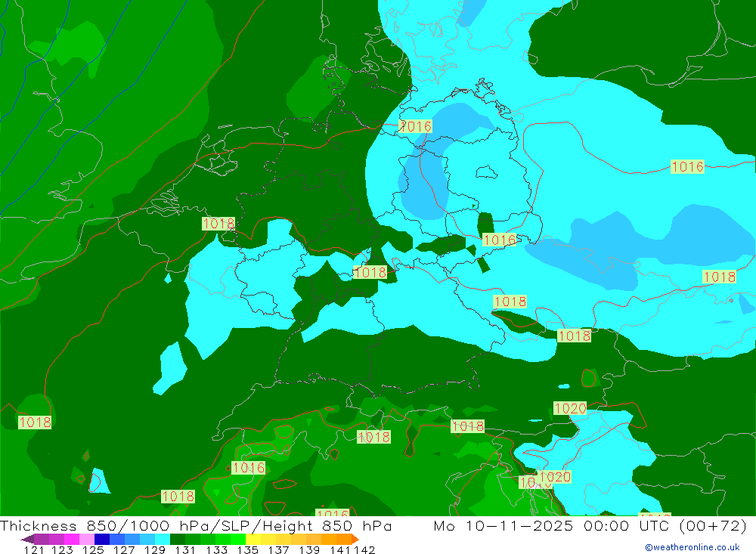Click the purple left arrow tip of colorbar
Viewport: 756px width, 554px height.
26,539
